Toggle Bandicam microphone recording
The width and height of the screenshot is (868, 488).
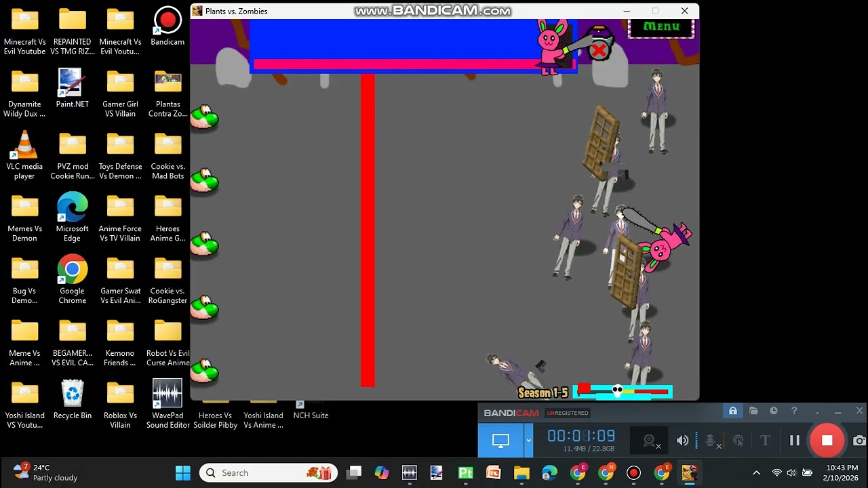710,441
